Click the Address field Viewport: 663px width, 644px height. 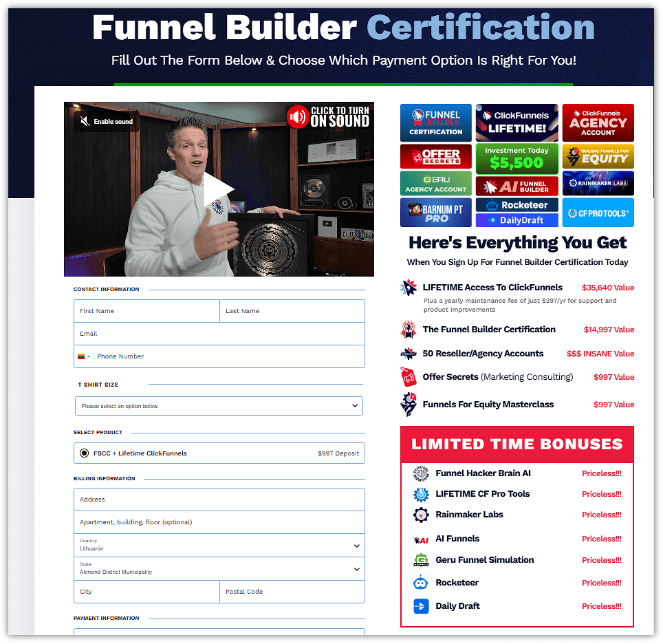[x=219, y=500]
